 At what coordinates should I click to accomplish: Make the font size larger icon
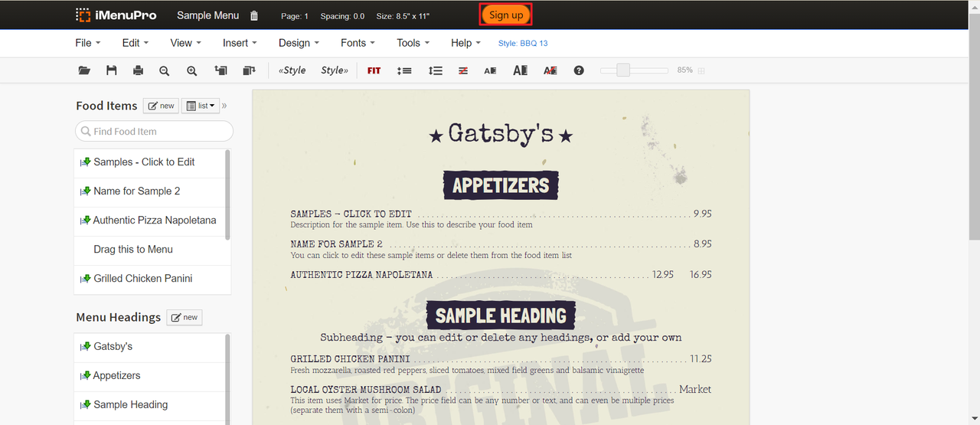pyautogui.click(x=520, y=70)
